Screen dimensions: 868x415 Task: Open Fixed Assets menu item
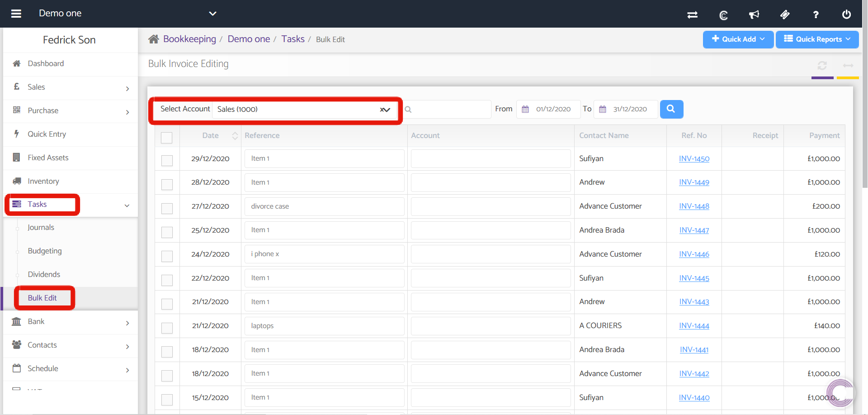tap(48, 157)
